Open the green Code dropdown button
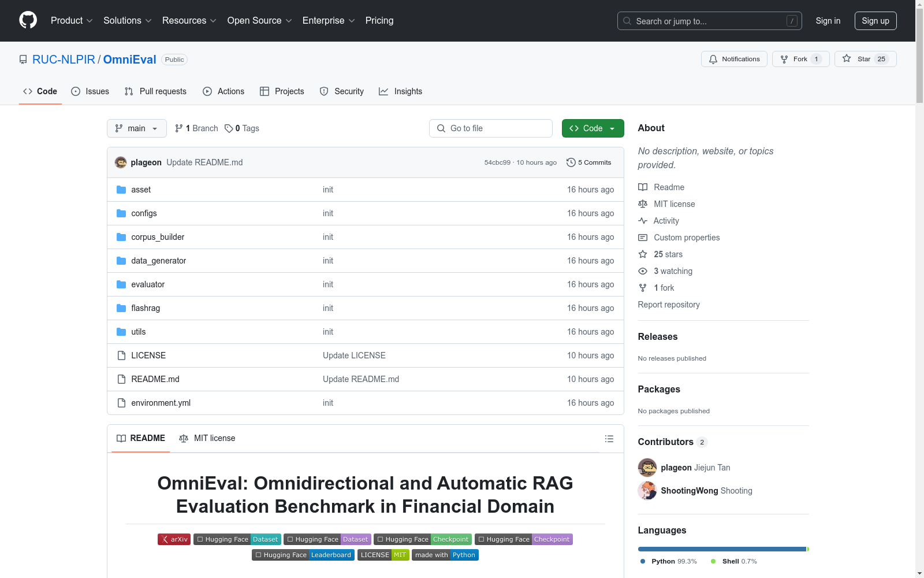Screen dimensions: 924x578 pyautogui.click(x=593, y=128)
